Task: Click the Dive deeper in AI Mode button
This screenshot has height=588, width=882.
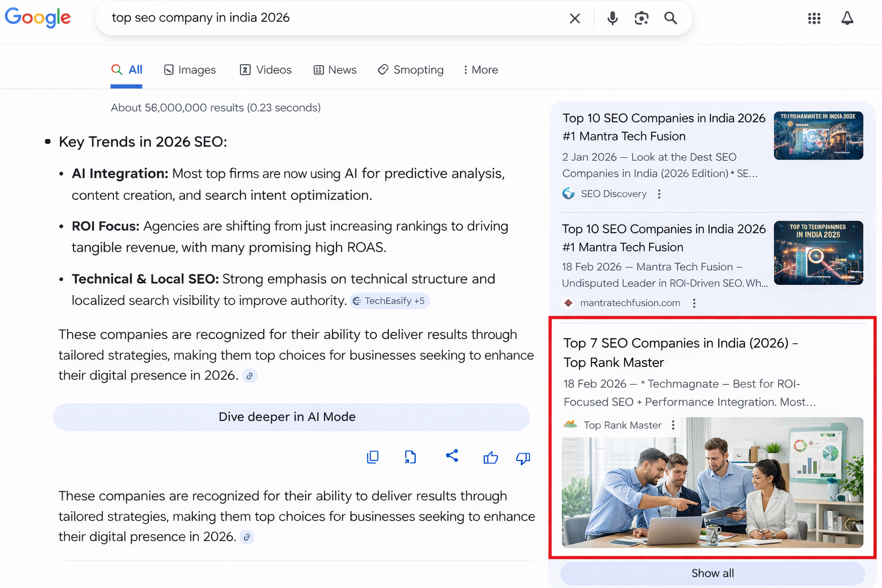Action: click(291, 417)
